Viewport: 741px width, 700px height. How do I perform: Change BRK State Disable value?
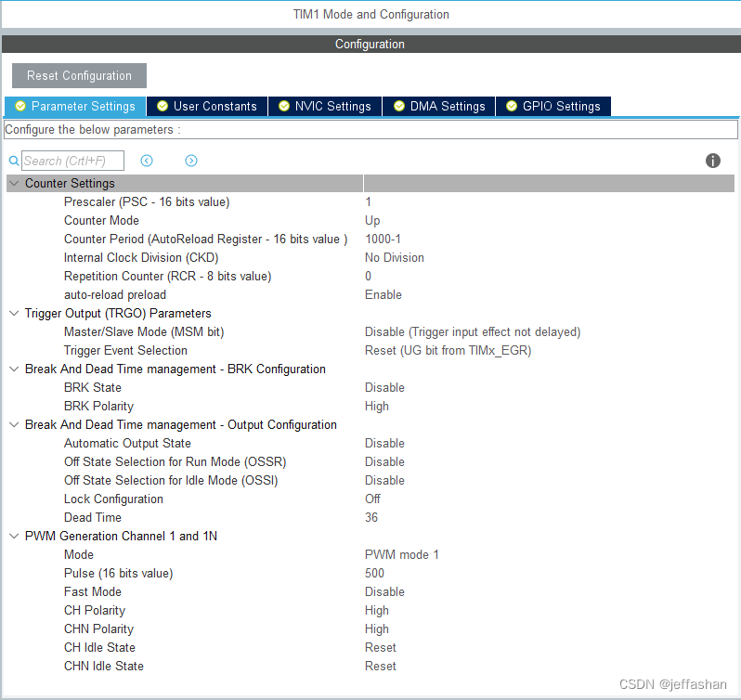click(384, 387)
